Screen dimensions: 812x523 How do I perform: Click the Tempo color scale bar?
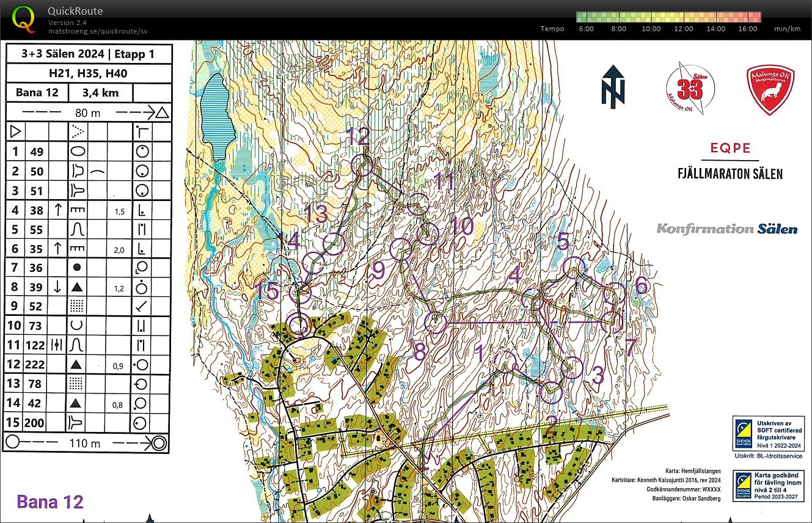point(668,17)
